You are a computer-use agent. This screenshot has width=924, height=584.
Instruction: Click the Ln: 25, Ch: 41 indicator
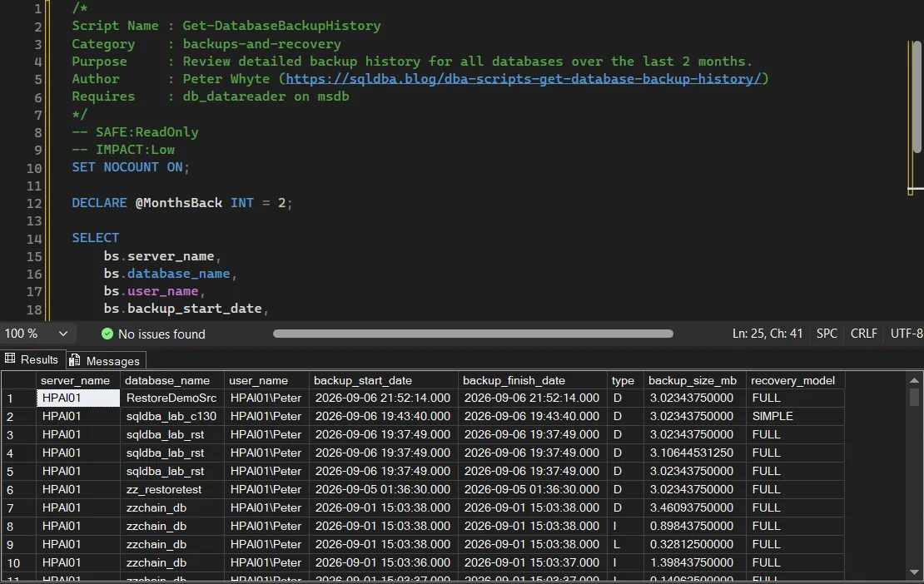point(768,334)
